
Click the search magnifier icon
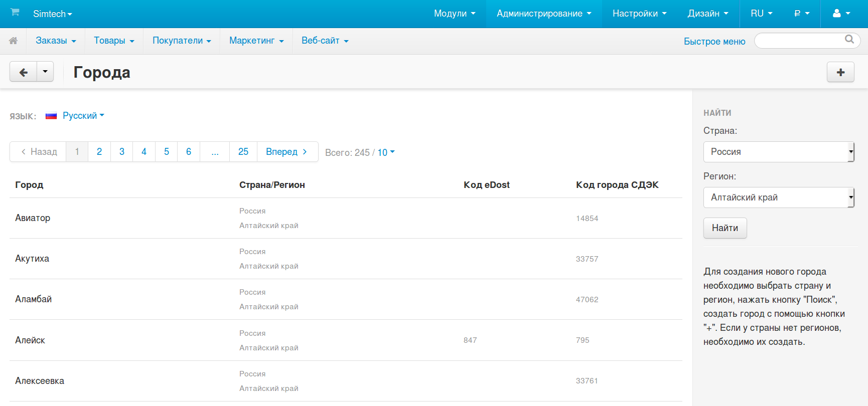point(849,40)
